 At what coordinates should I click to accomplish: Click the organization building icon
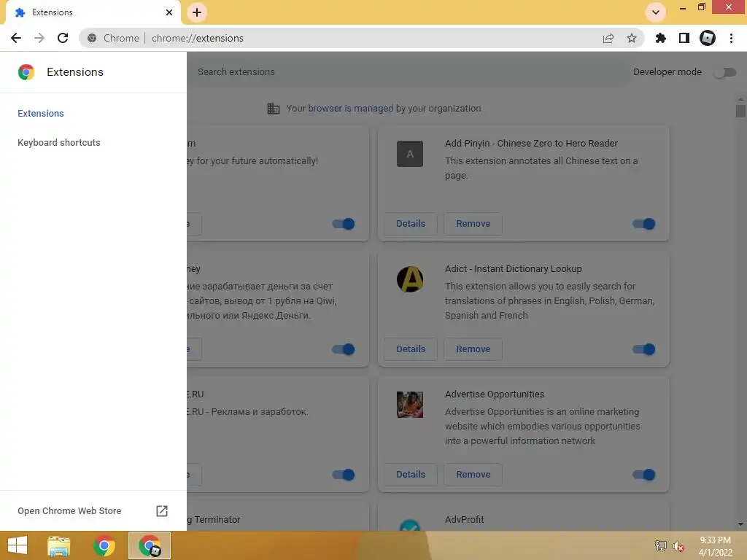click(x=274, y=109)
